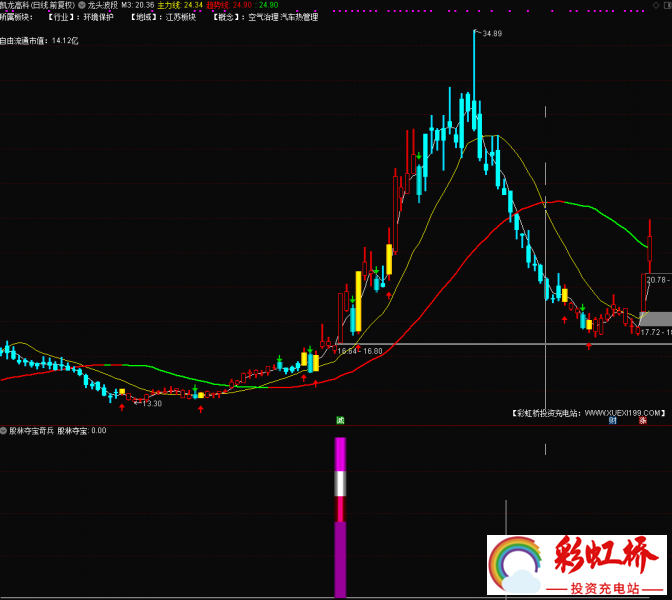Click the 减 marker icon above indicator panel
Screen dimensions: 672x600
click(340, 420)
